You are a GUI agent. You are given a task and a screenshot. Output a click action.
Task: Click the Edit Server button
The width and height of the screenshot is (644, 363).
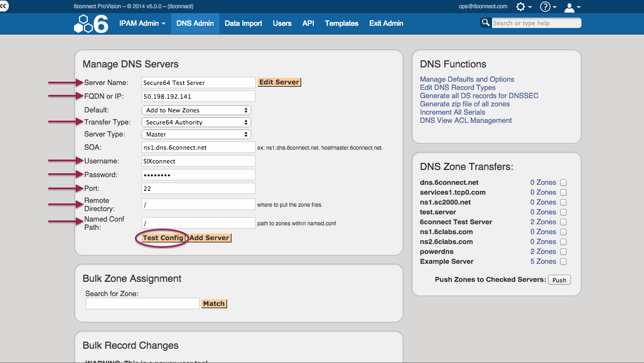point(279,82)
